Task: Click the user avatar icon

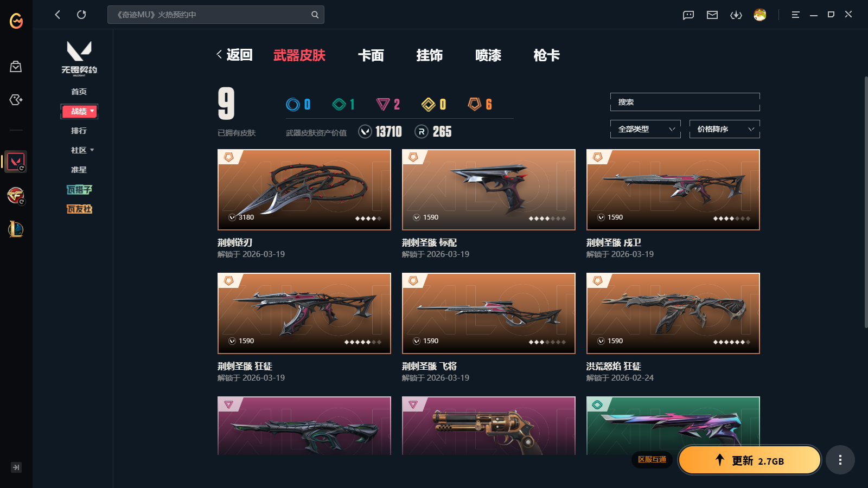Action: [x=760, y=15]
